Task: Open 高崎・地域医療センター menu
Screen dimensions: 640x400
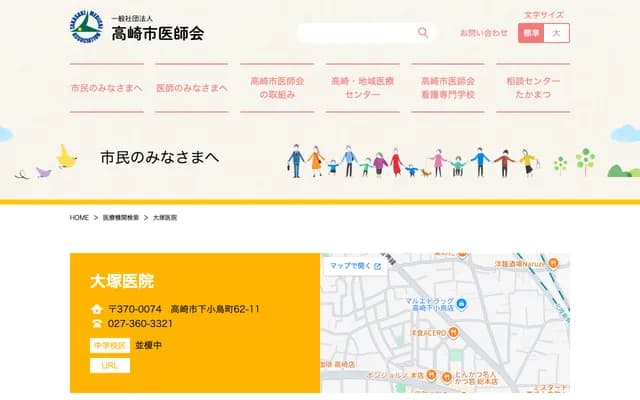Action: coord(362,88)
